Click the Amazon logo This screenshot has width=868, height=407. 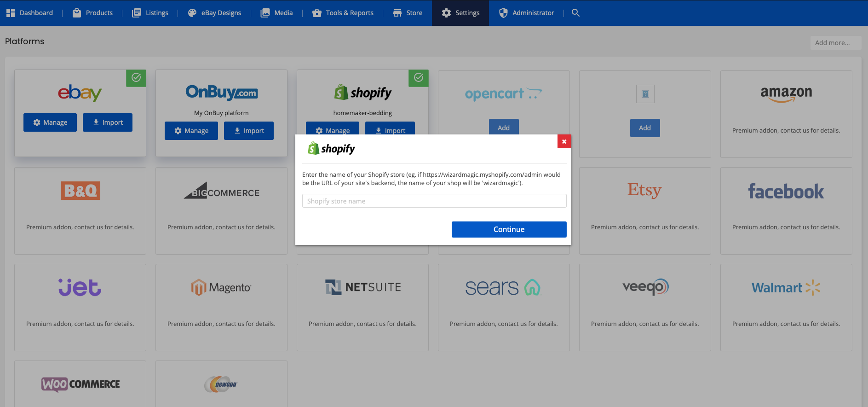point(786,94)
